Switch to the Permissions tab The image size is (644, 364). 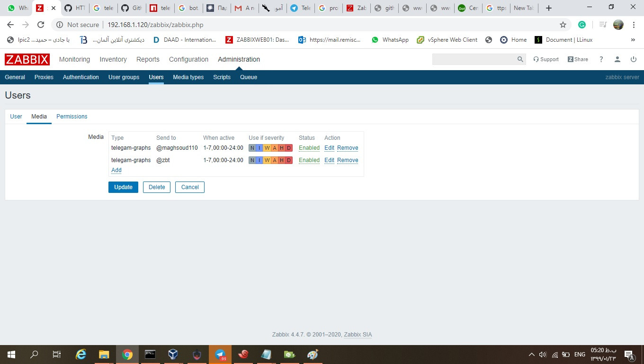click(x=72, y=117)
